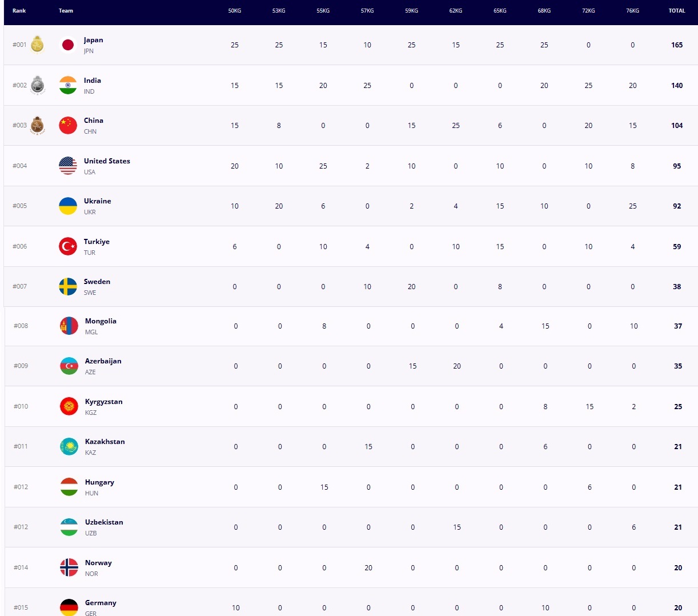Open the Mongolia team link
The image size is (698, 616).
click(x=101, y=321)
